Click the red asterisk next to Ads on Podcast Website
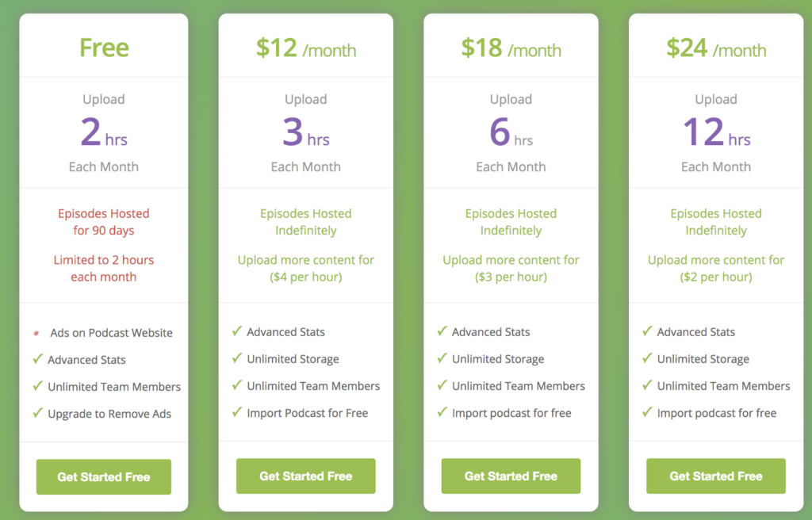 point(35,333)
